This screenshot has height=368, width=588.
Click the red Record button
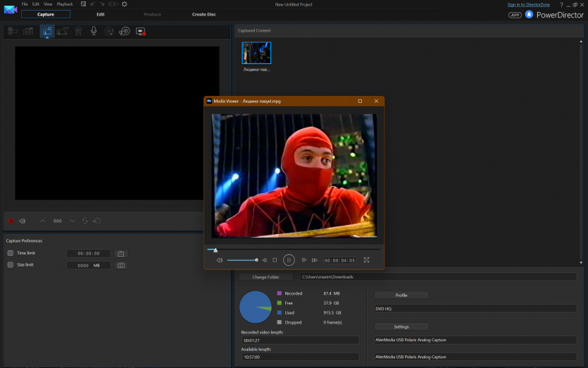pyautogui.click(x=11, y=221)
